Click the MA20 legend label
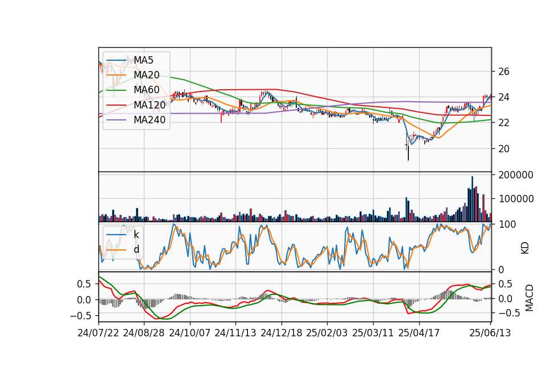Viewport: 546px width, 392px height. click(146, 75)
